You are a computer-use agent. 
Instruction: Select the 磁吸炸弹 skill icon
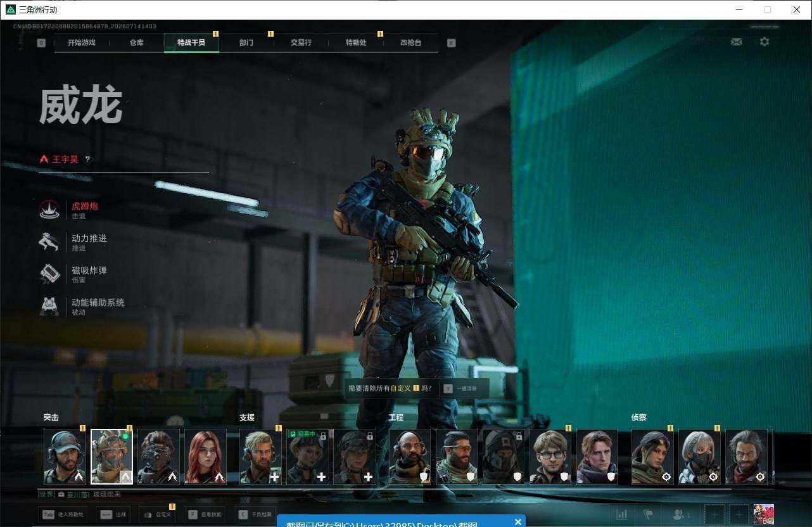(x=50, y=274)
